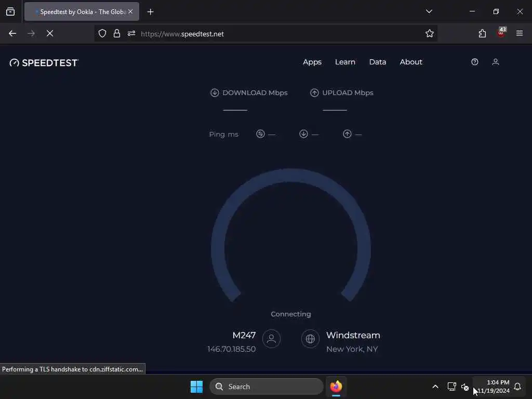532x399 pixels.
Task: Restore down the Firefox window
Action: click(x=496, y=11)
